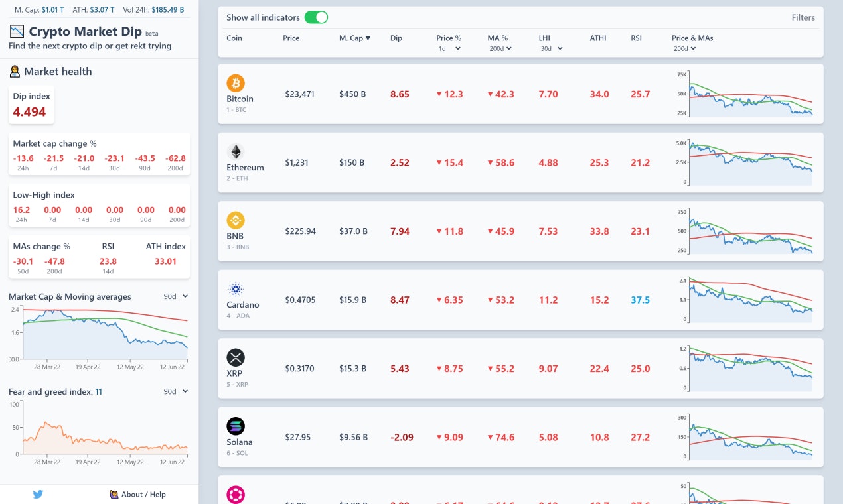This screenshot has height=504, width=843.
Task: Click BNB ATHI value 33.8
Action: pos(599,231)
